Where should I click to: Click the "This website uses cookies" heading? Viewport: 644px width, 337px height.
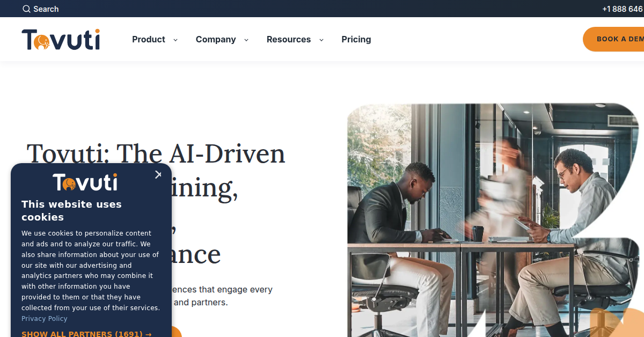click(71, 210)
